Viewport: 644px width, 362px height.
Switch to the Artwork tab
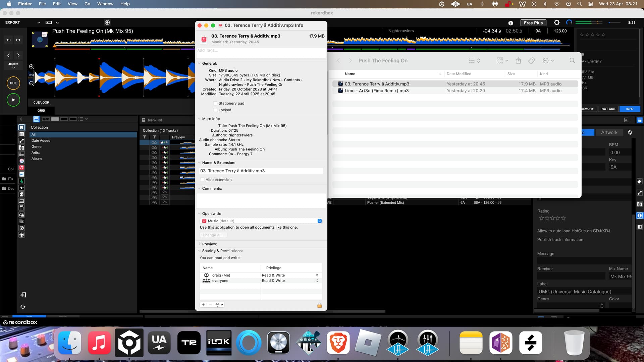pos(609,132)
